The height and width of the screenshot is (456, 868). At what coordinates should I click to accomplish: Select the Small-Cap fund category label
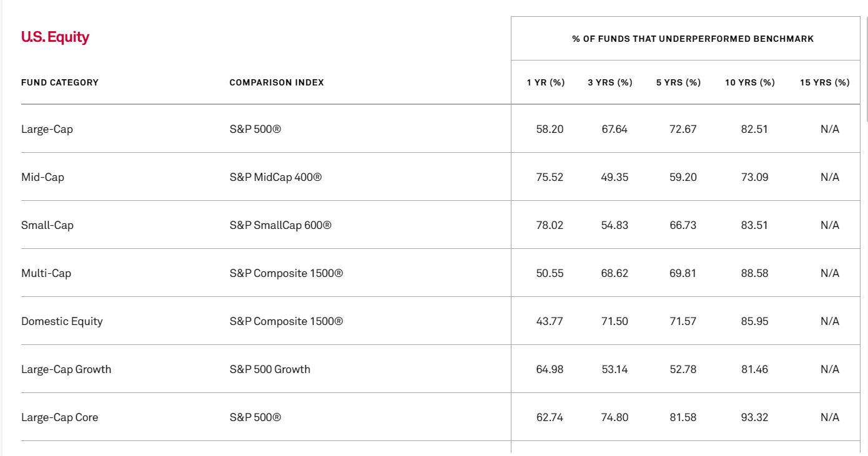tap(47, 225)
